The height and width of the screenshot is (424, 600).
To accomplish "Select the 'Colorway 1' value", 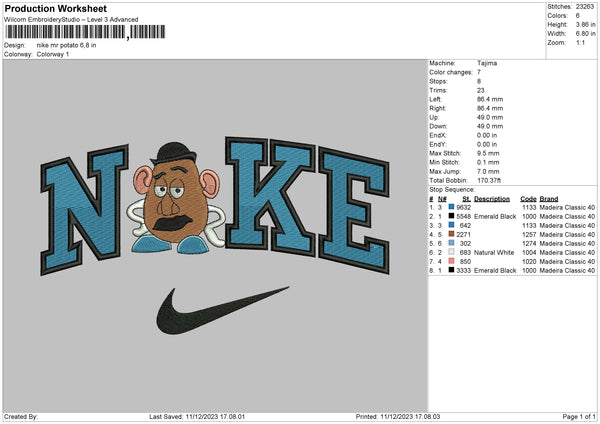I will coord(53,54).
